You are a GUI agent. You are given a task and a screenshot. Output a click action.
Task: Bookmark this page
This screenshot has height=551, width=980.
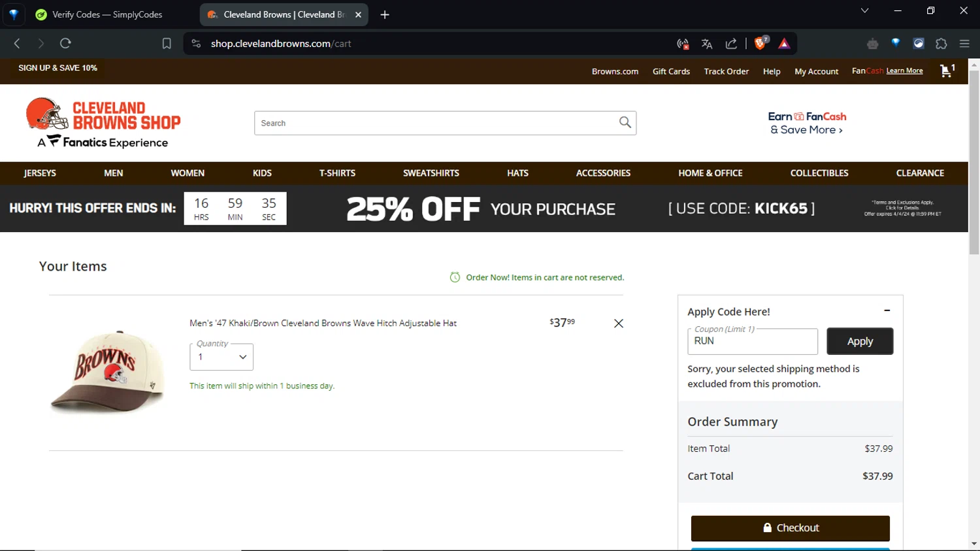(167, 44)
